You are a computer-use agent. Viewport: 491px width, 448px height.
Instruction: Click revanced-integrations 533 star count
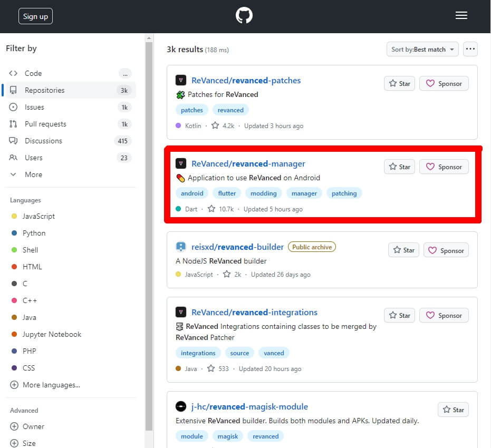point(218,368)
